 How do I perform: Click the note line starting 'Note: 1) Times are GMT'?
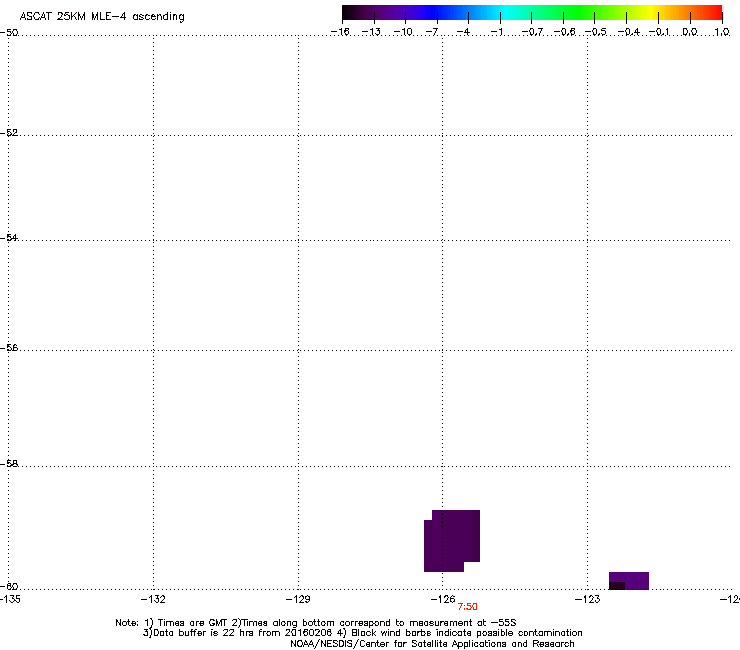[x=316, y=623]
